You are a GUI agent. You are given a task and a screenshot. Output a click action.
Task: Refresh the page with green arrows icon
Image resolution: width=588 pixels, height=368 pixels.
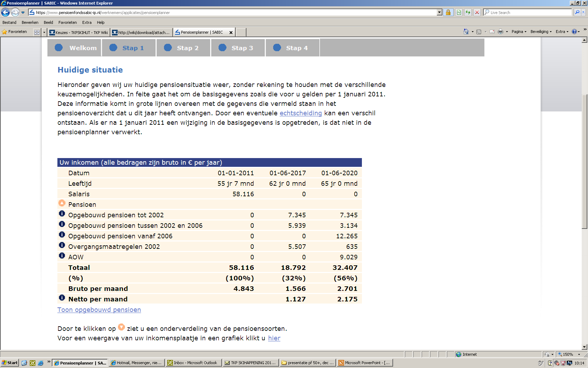click(468, 13)
